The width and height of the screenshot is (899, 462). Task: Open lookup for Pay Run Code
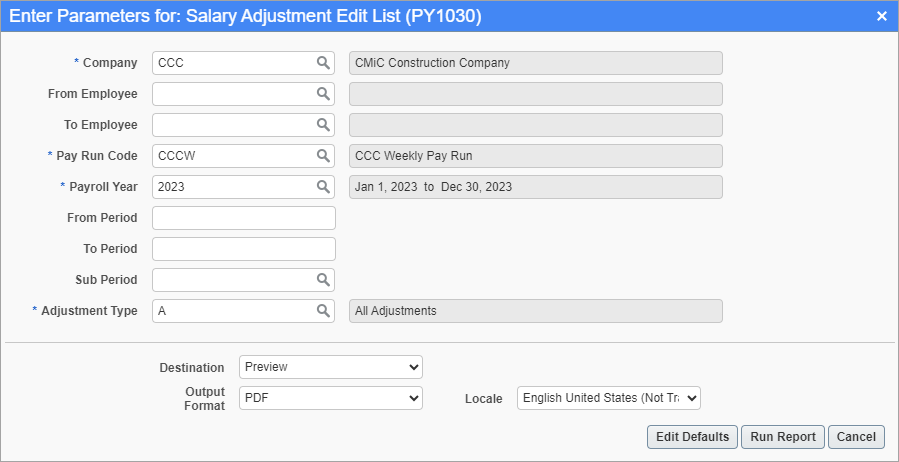[x=323, y=155]
